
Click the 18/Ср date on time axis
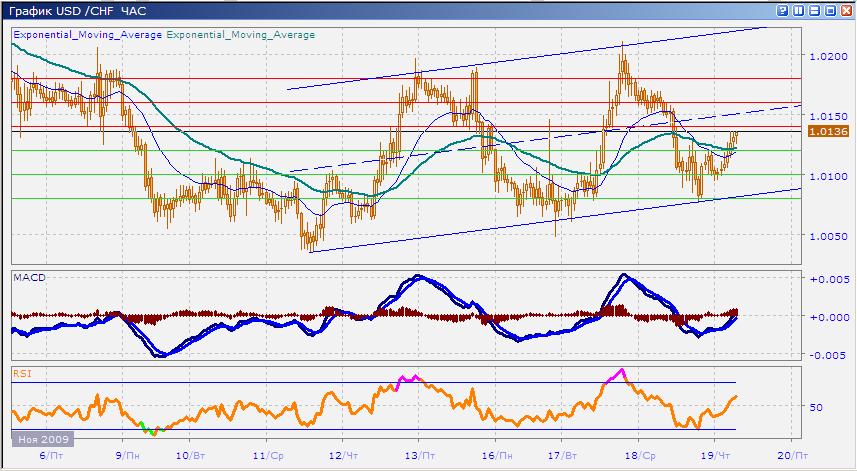pyautogui.click(x=638, y=453)
